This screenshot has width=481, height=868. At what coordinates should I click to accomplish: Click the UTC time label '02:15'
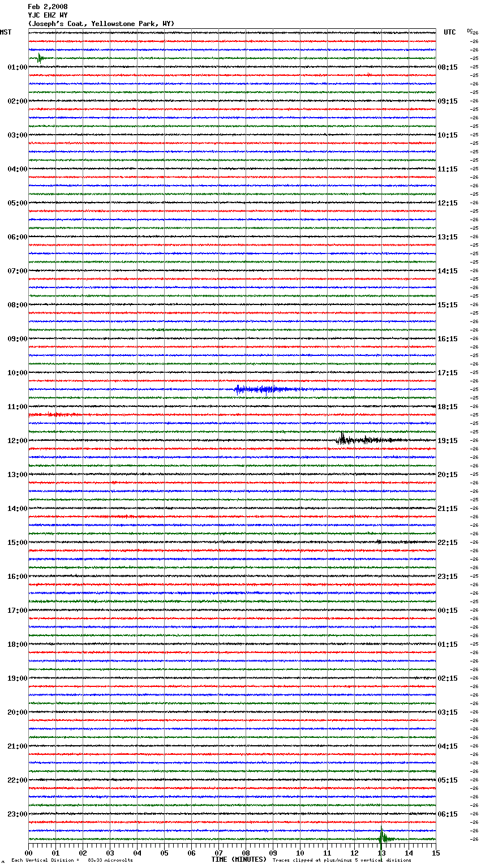(448, 678)
